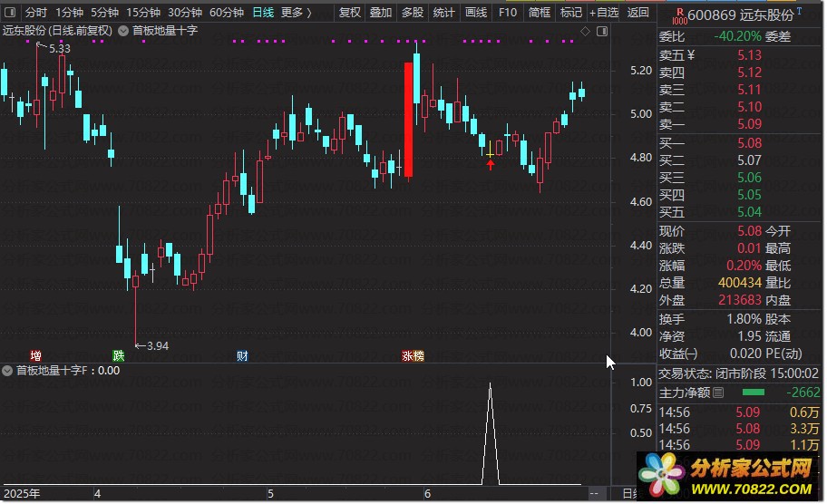
Task: Toggle the left sidebar panel icon
Action: (x=9, y=12)
